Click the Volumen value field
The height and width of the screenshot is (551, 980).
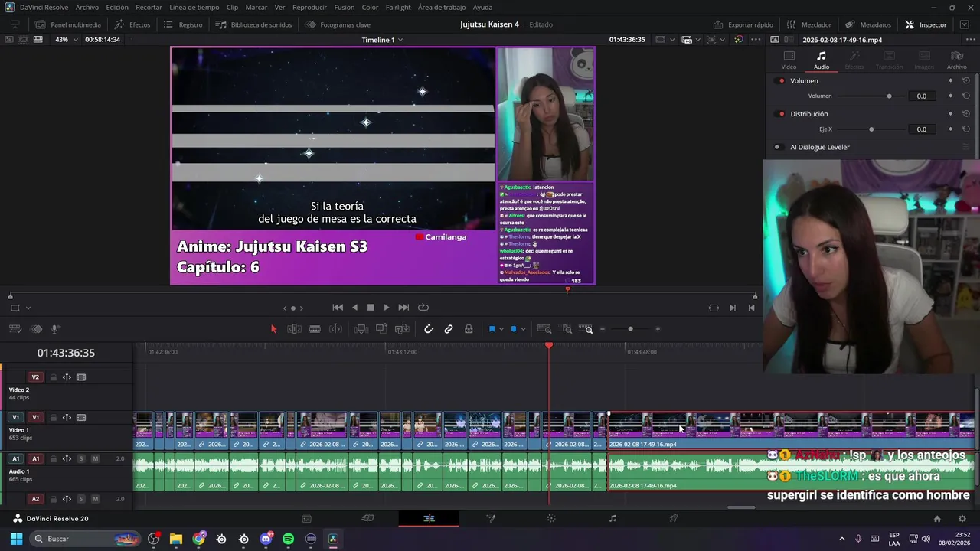click(922, 96)
